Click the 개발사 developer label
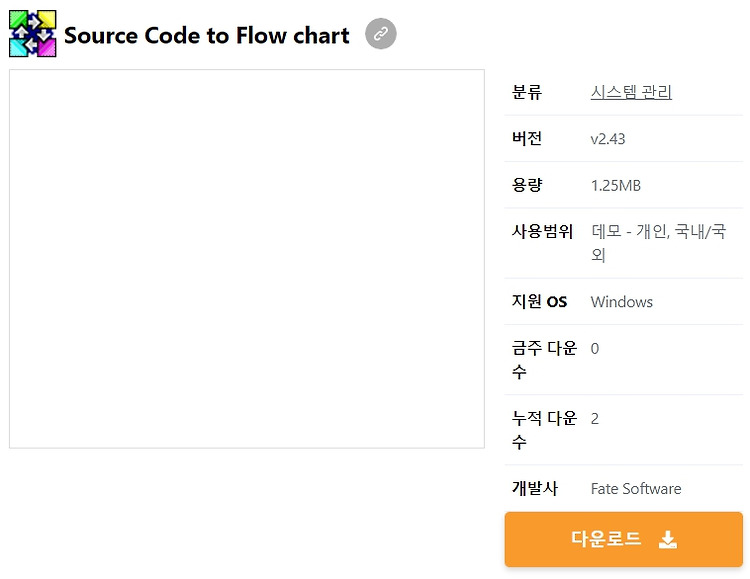Screen dimensions: 750x579 (x=535, y=488)
